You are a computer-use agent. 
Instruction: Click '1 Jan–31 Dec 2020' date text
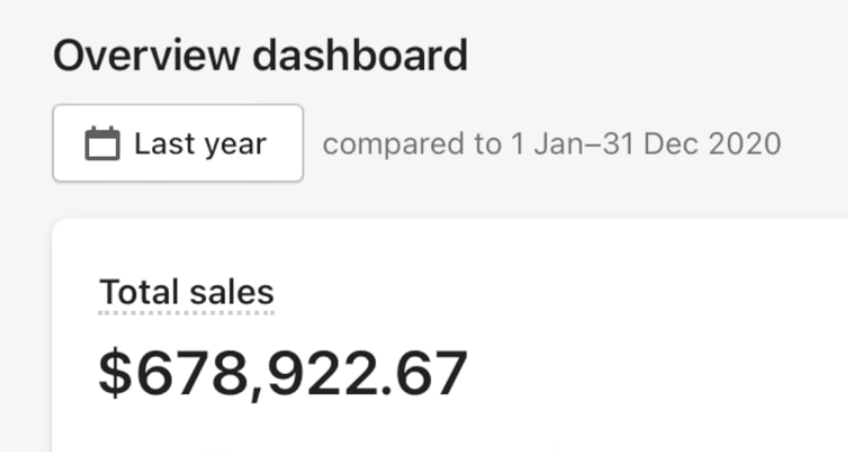[645, 144]
